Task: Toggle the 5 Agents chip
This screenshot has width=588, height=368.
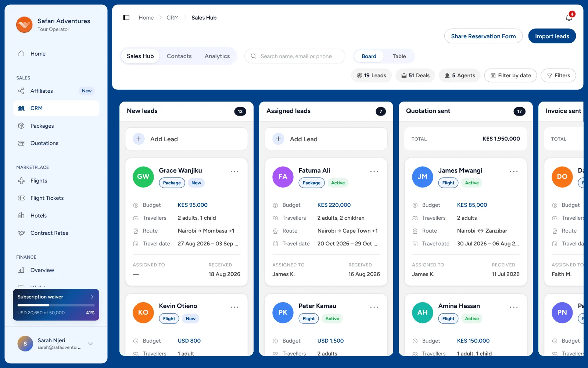Action: 460,75
